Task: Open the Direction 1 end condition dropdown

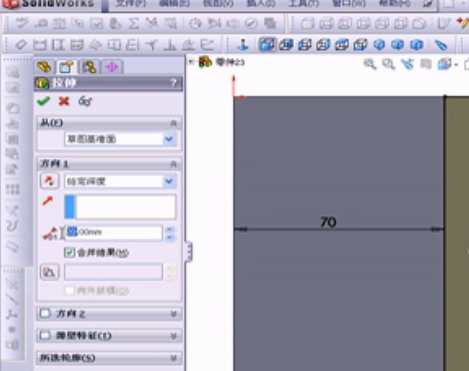Action: pyautogui.click(x=169, y=181)
